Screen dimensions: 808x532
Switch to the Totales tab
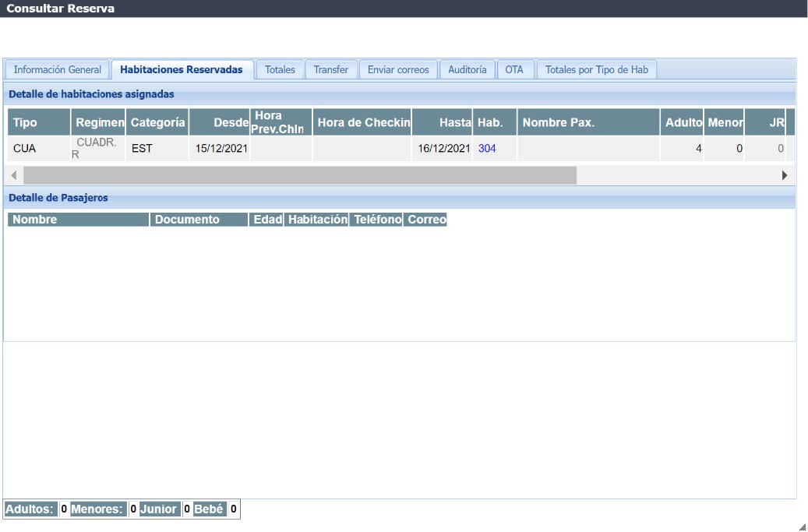tap(280, 69)
